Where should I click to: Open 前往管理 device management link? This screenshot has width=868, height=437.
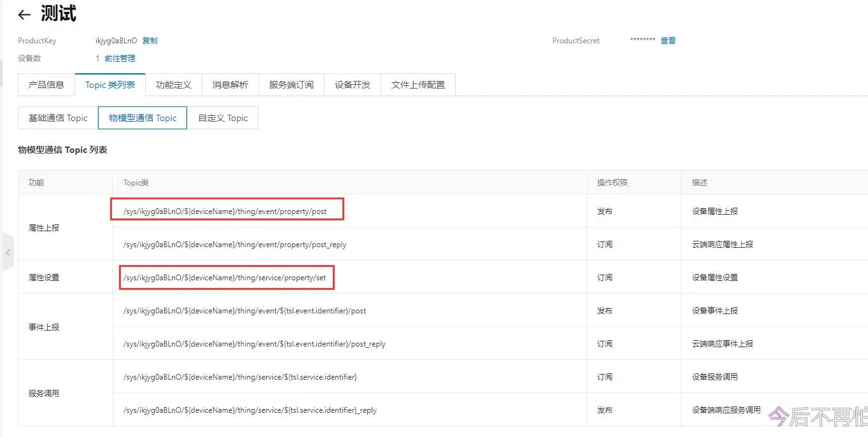point(120,59)
